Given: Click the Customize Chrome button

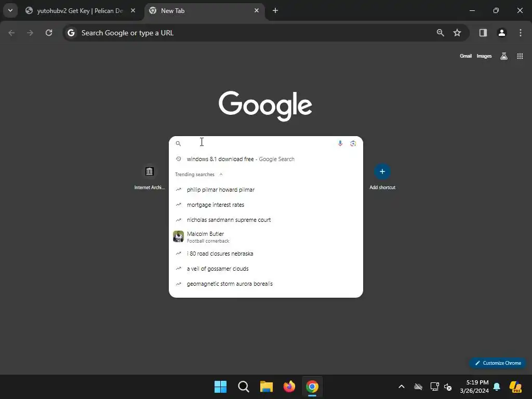Looking at the screenshot, I should click(498, 363).
